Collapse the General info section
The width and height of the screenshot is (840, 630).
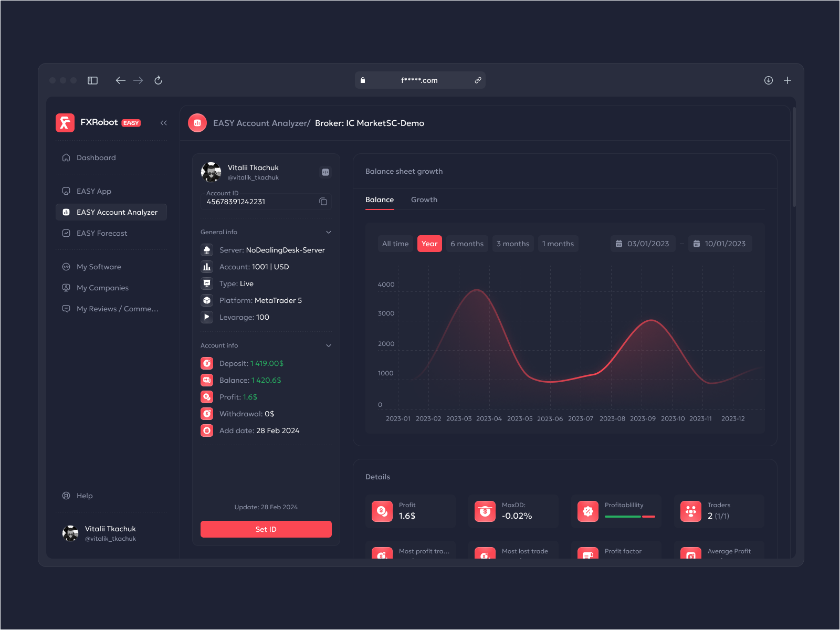[328, 232]
